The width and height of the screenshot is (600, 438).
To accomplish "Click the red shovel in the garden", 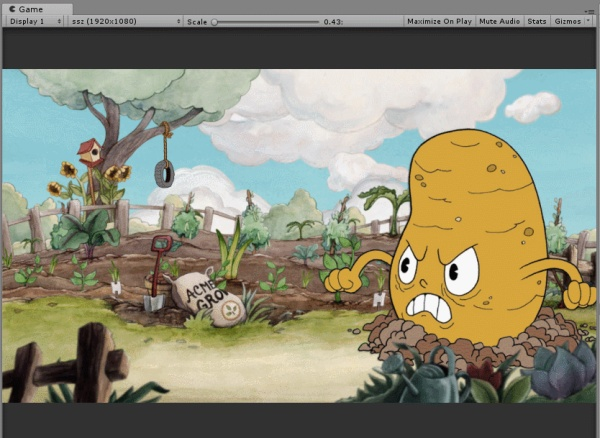I will (156, 273).
